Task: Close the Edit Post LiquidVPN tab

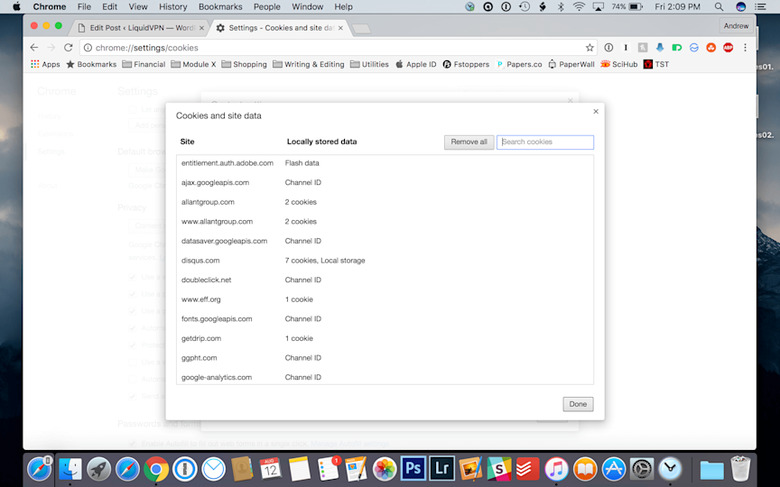Action: click(x=201, y=28)
